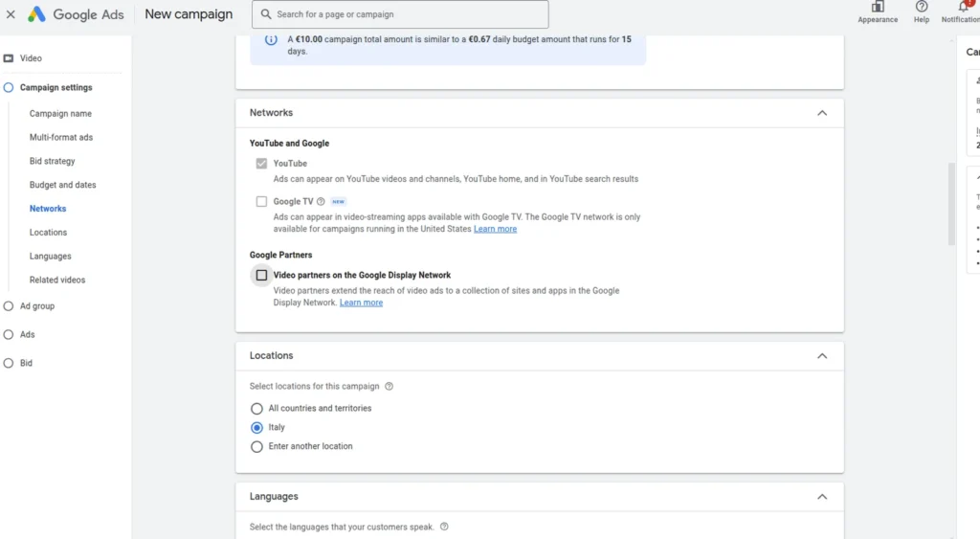
Task: Open the Help icon
Action: tap(921, 8)
